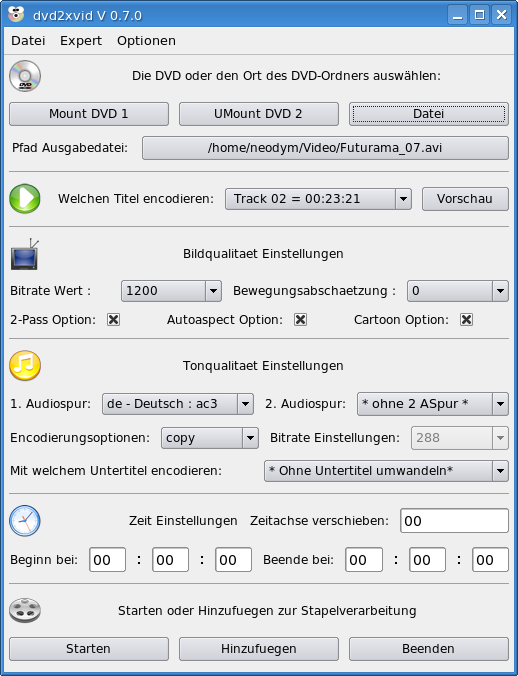518x676 pixels.
Task: Click the green play arrow icon
Action: point(25,199)
